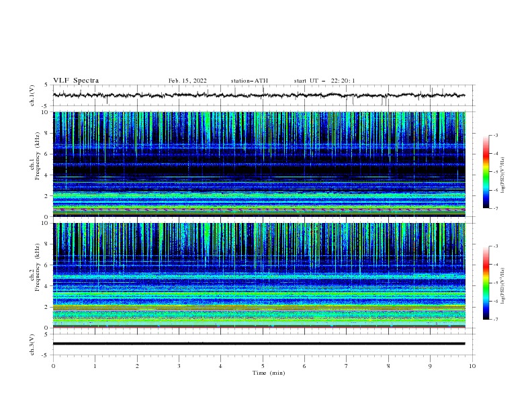
Task: Click the ch.1 frequency axis "2" tick label
Action: [x=46, y=196]
